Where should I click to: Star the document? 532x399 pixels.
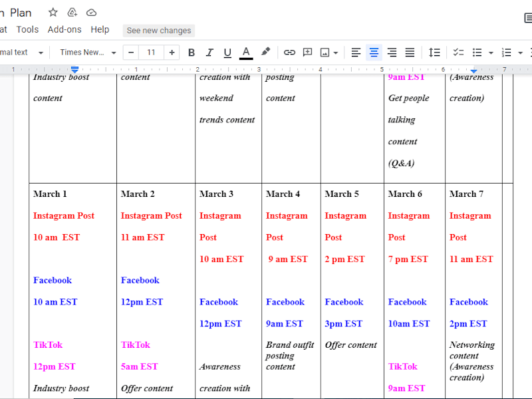click(53, 13)
